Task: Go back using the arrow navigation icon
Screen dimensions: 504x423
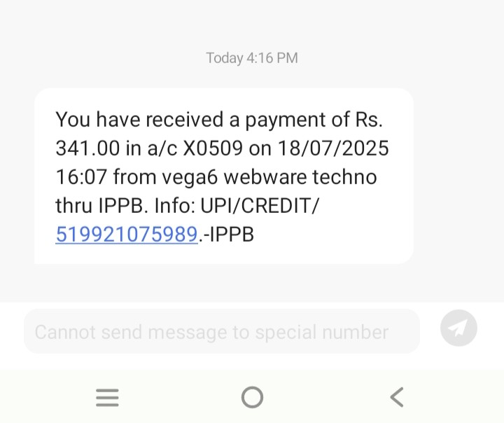Action: point(397,397)
